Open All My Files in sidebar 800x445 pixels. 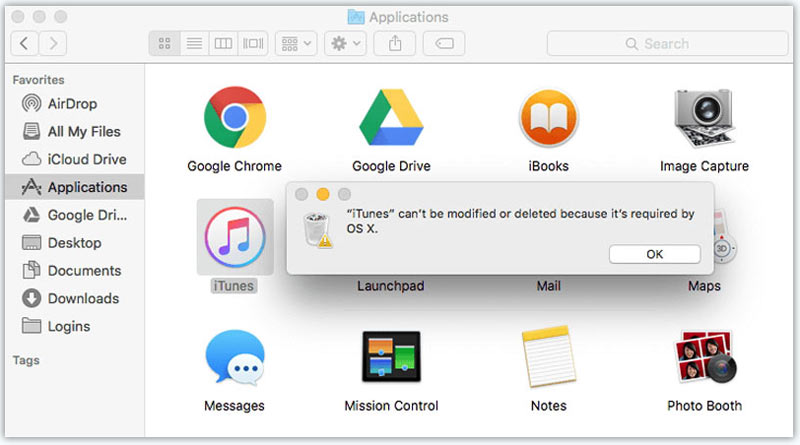(x=74, y=132)
